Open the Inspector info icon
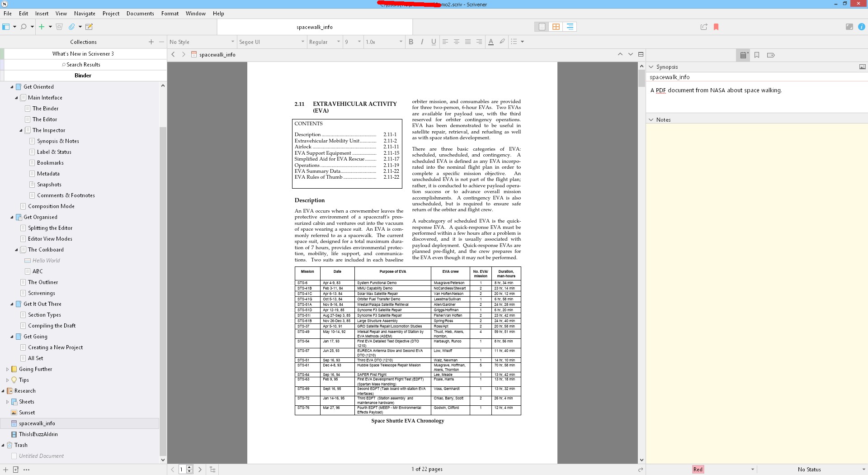Screen dimensions: 868x475 (x=862, y=27)
